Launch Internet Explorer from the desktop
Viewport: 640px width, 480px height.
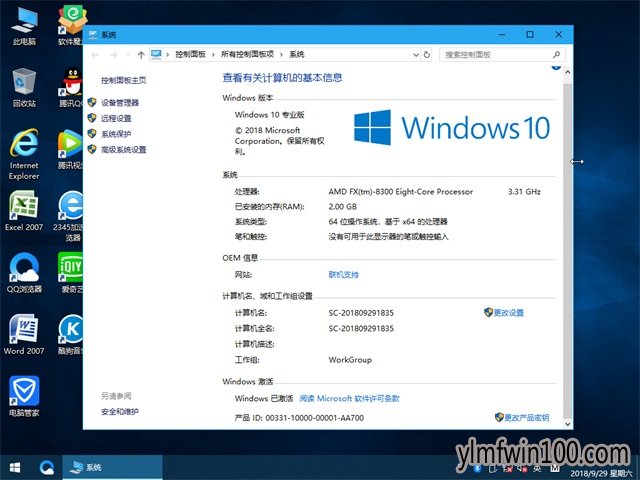coord(24,154)
